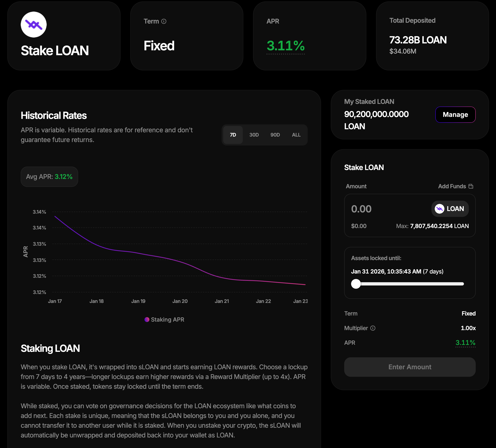Click the LOAN logo beside Stake LOAN title
This screenshot has width=496, height=448.
pos(34,25)
